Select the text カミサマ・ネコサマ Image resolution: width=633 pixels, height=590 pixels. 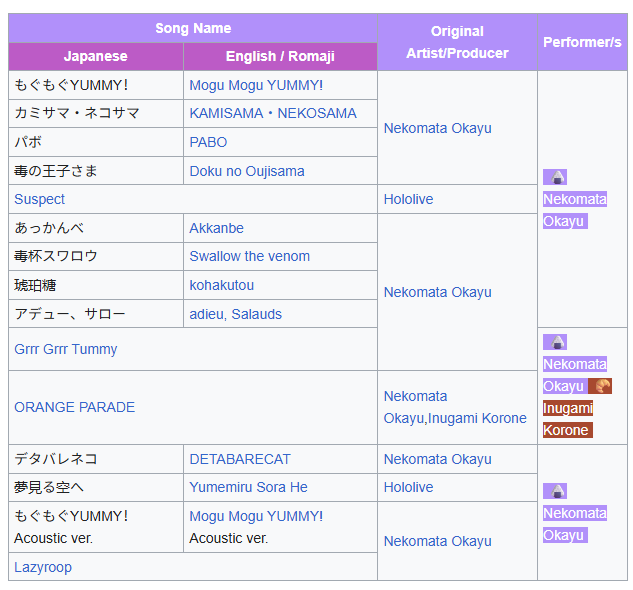click(x=77, y=113)
